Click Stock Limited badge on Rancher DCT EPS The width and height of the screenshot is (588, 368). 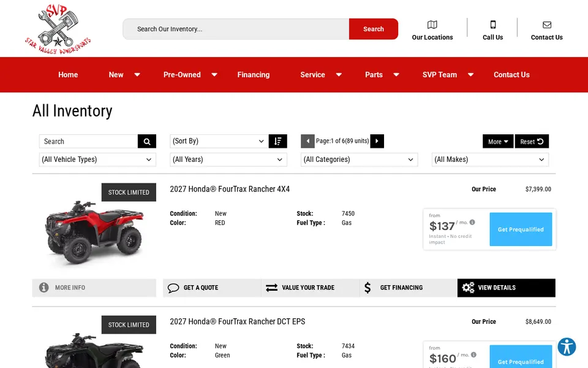[129, 325]
